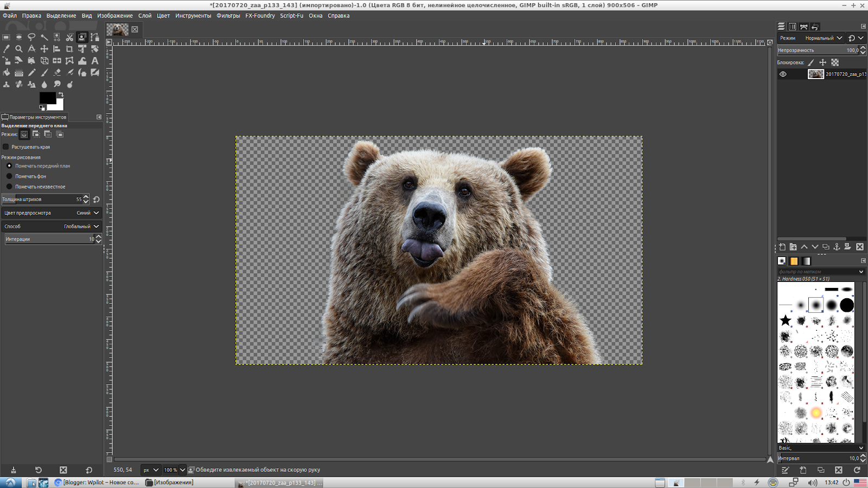Create a new layer group
This screenshot has width=868, height=488.
(793, 247)
